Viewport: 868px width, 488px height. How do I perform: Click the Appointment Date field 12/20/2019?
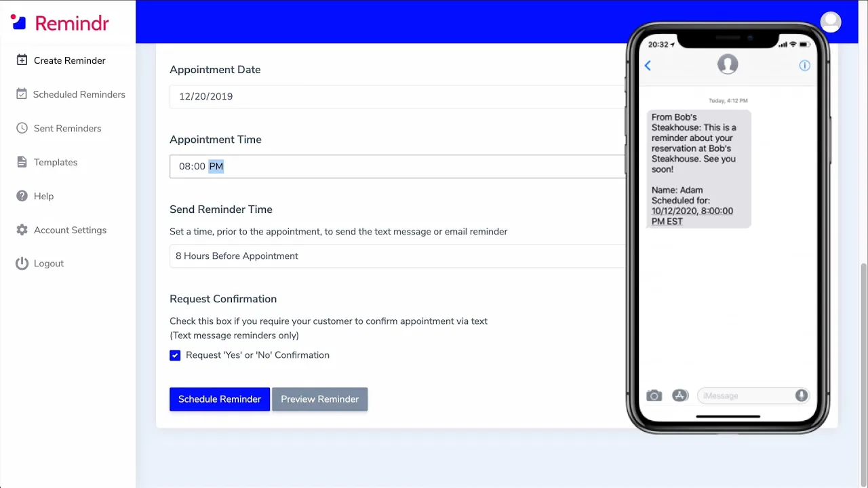click(397, 96)
